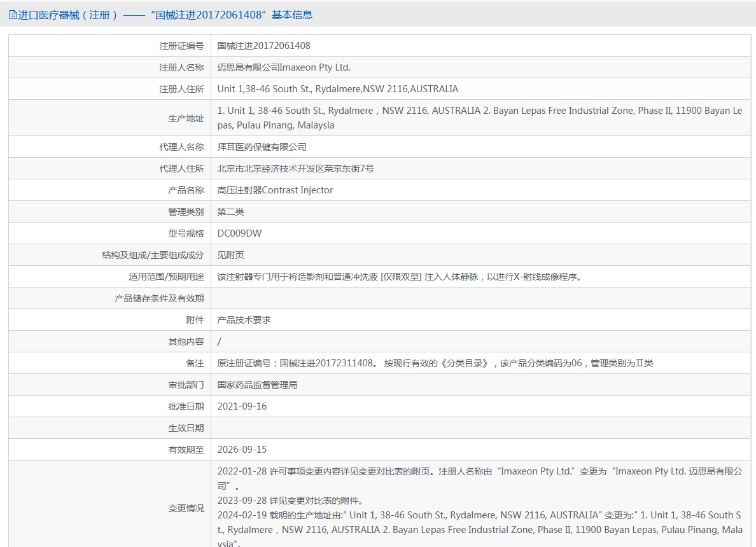Select the value '国械注进20172061408' in the table
Viewport: 756px width, 547px height.
[x=263, y=46]
